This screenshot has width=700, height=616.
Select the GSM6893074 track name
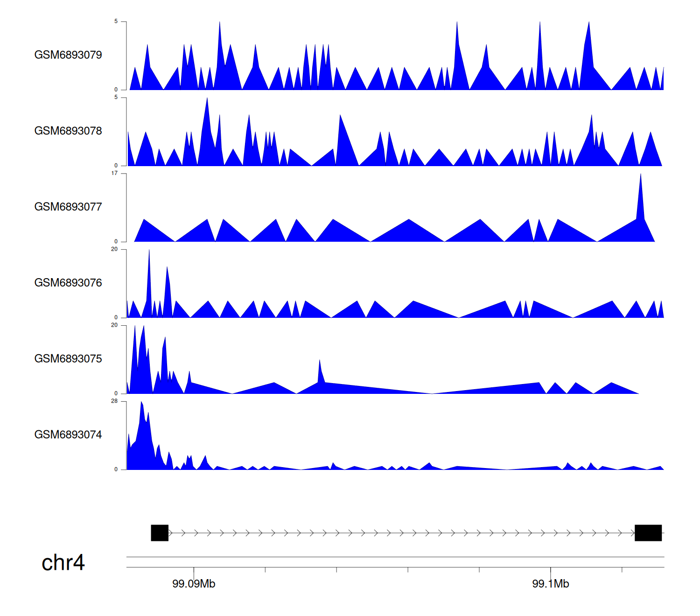click(68, 435)
